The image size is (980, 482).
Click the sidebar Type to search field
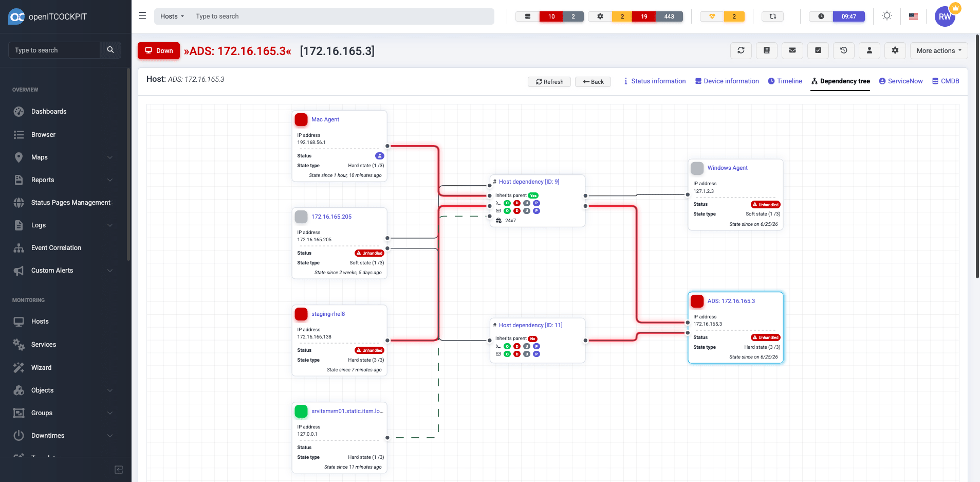[x=54, y=50]
